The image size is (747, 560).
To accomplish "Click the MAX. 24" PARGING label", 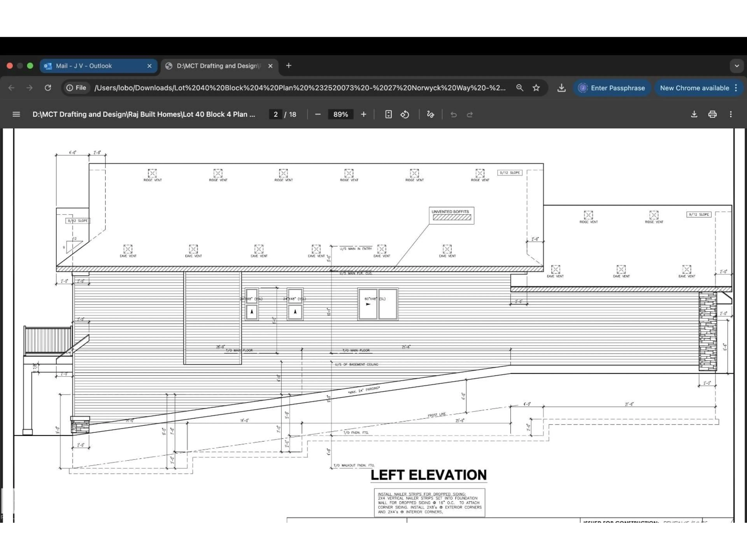I will tap(364, 390).
